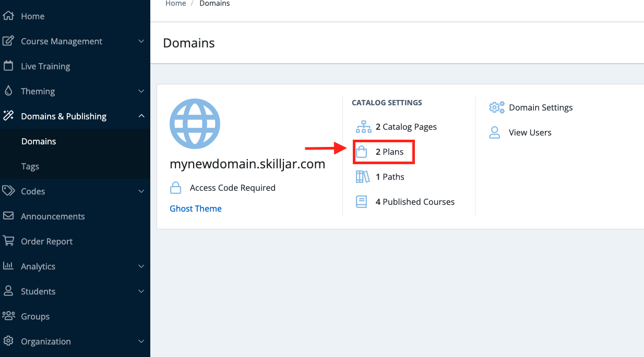Open the 2 Plans link
This screenshot has width=644, height=357.
pos(389,152)
